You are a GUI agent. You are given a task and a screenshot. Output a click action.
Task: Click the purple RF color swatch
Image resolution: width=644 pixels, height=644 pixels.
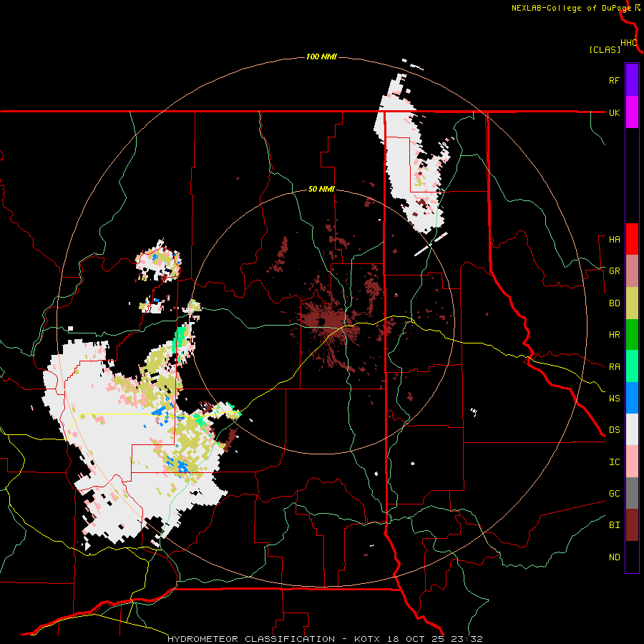(632, 80)
